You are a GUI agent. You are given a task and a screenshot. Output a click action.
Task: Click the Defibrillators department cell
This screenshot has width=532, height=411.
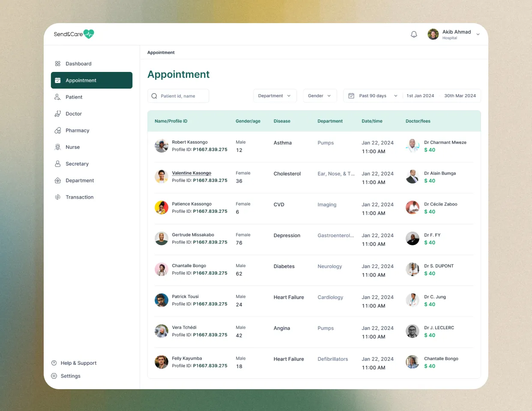[x=333, y=359]
